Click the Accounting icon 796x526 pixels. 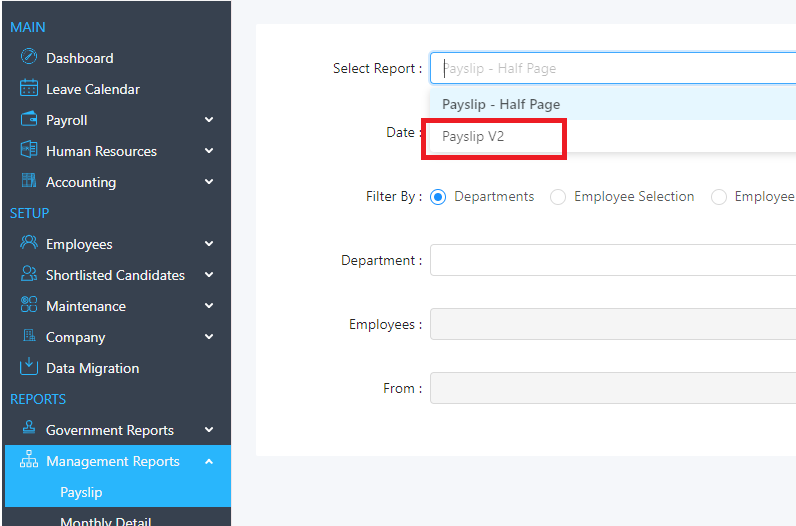point(29,180)
